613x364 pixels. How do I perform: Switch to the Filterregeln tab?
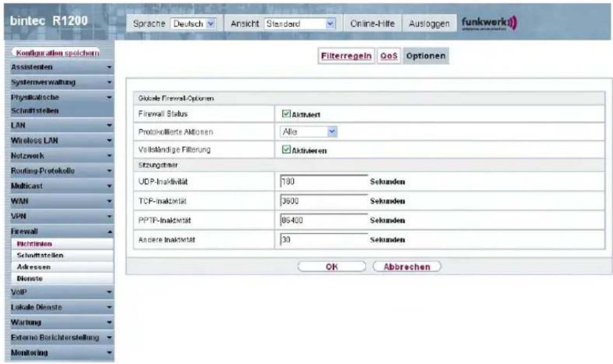[x=346, y=56]
